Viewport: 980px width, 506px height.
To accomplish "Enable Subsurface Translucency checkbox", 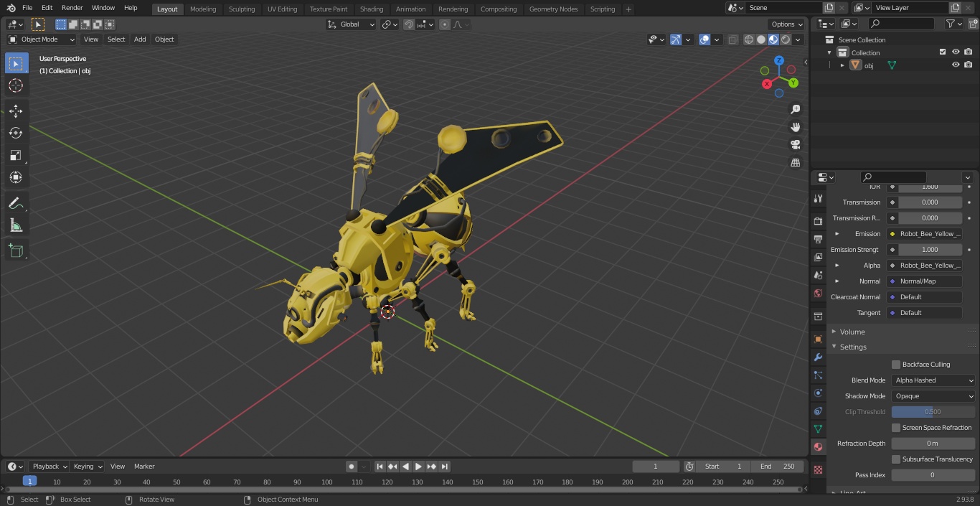I will [896, 459].
